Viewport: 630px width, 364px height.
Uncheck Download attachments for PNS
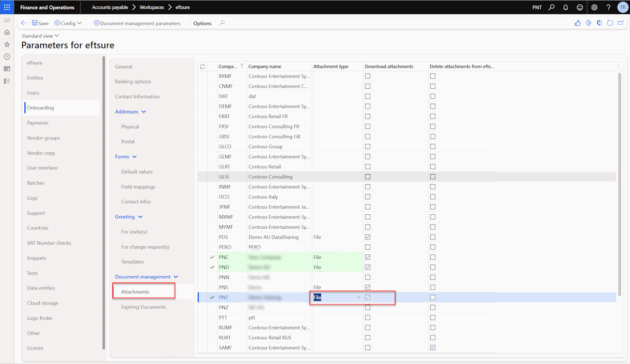click(368, 287)
